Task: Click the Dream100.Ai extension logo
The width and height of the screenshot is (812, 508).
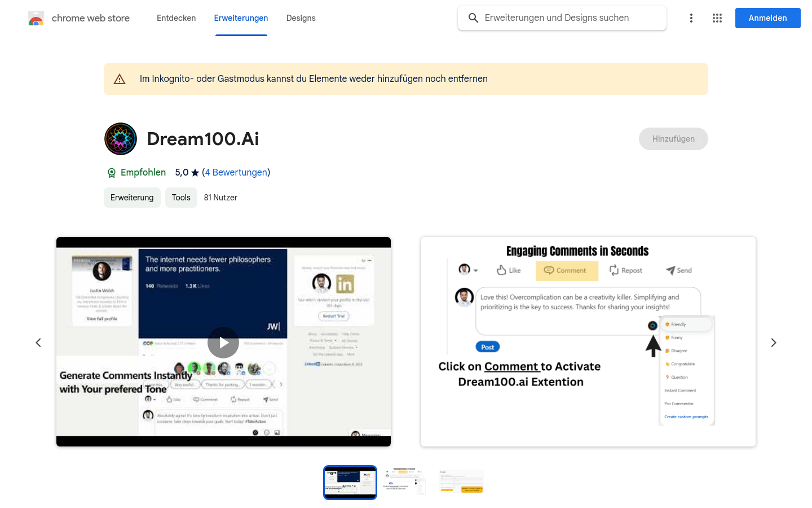Action: pyautogui.click(x=121, y=139)
